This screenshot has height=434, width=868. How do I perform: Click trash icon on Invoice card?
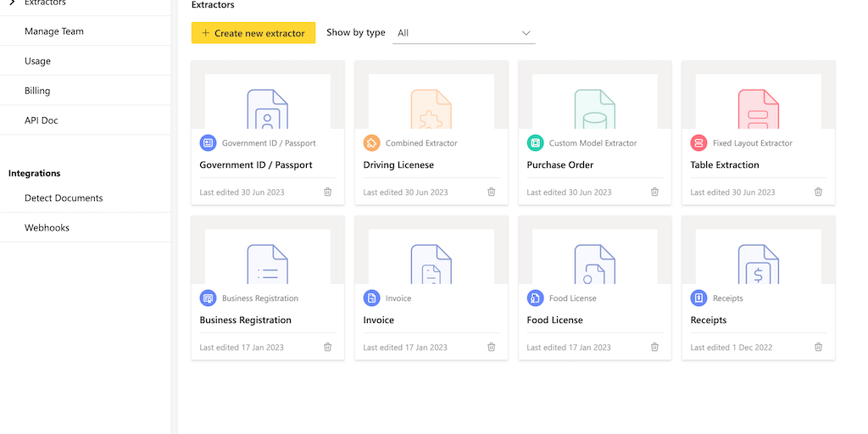pos(491,348)
